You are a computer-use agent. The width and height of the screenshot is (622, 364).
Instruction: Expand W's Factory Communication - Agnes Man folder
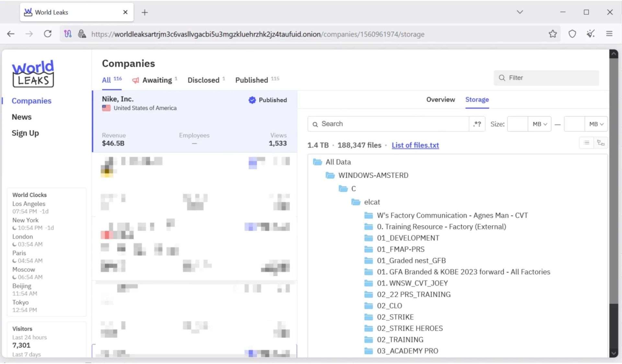[446, 215]
